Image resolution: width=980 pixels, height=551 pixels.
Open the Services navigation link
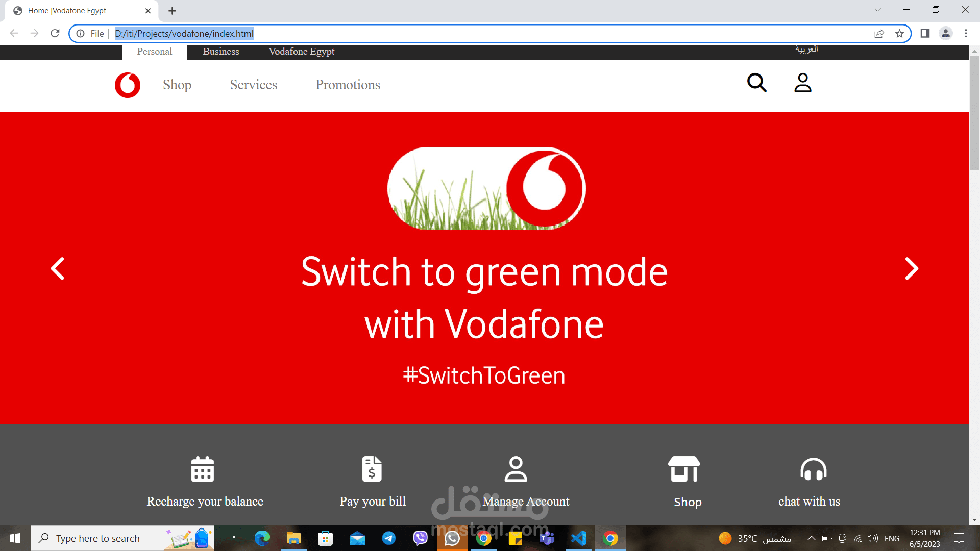254,85
